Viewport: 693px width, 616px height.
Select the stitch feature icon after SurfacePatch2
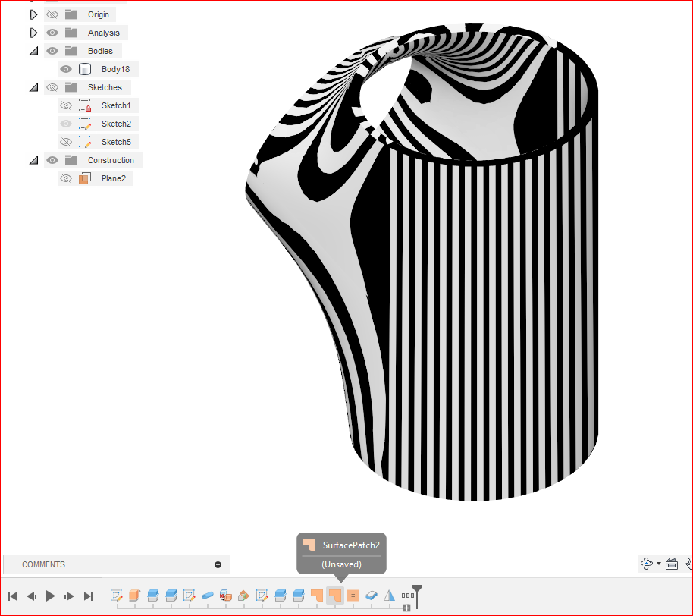[x=353, y=596]
